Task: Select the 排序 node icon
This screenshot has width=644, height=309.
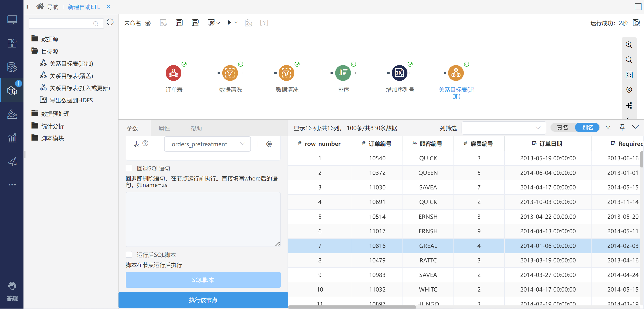Action: click(x=343, y=73)
